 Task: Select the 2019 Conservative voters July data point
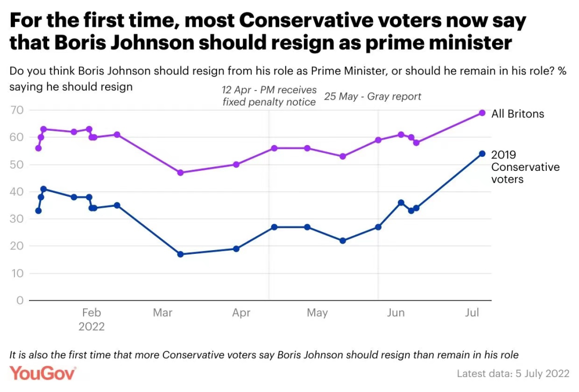click(x=482, y=154)
